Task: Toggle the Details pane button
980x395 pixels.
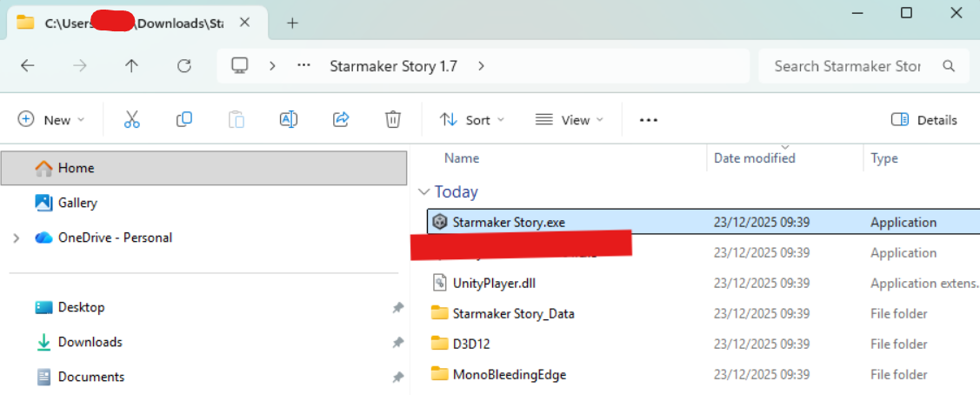Action: click(x=924, y=120)
